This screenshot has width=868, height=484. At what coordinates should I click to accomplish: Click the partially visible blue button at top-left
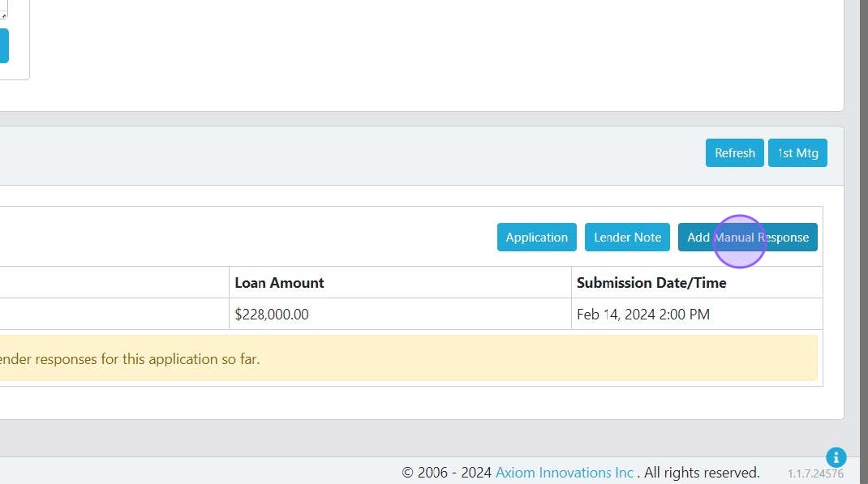click(3, 46)
